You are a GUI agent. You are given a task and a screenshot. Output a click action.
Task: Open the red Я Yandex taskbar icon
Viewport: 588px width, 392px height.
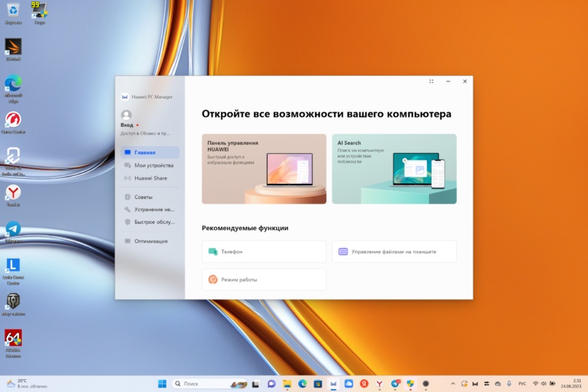pyautogui.click(x=364, y=384)
